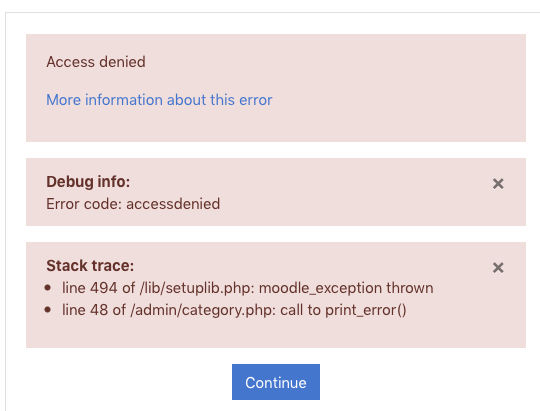Open More information about this error
The image size is (540, 411).
[x=159, y=100]
